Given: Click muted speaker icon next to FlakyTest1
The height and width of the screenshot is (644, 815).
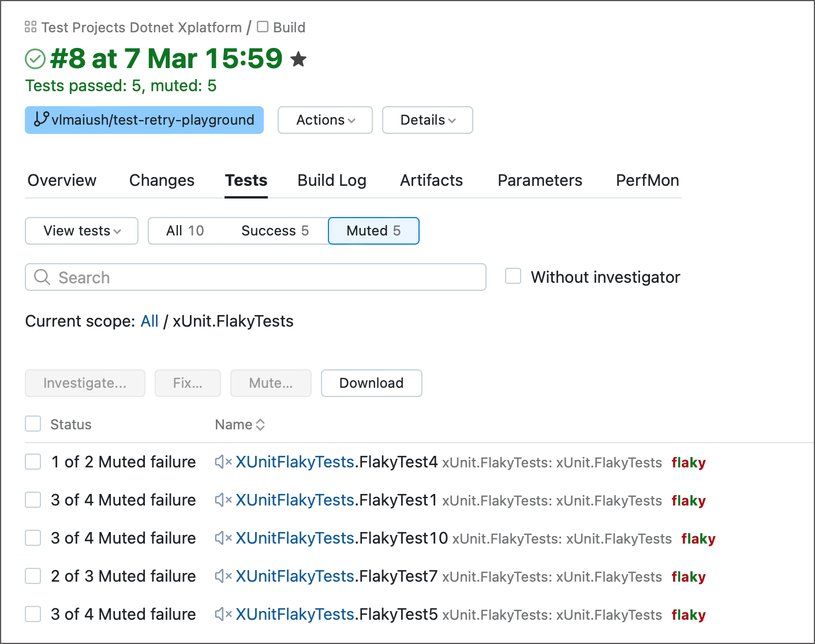Looking at the screenshot, I should pyautogui.click(x=223, y=500).
